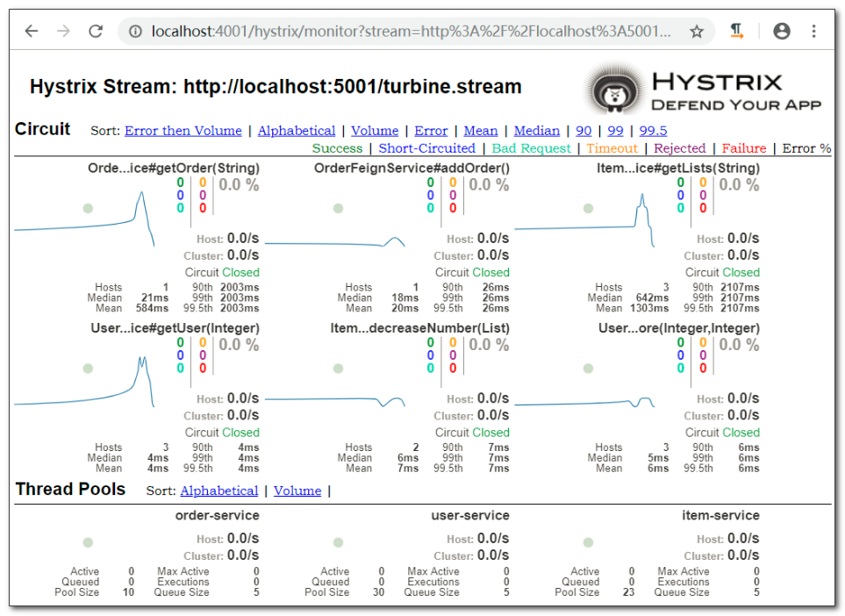This screenshot has width=845, height=616.
Task: Sort circuits by 99th percentile
Action: 615,131
